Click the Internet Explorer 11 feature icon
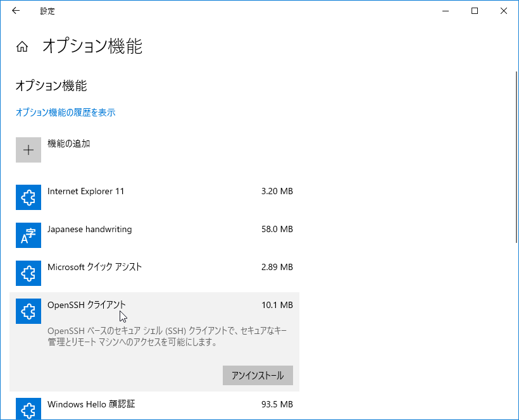519x420 pixels. [28, 197]
